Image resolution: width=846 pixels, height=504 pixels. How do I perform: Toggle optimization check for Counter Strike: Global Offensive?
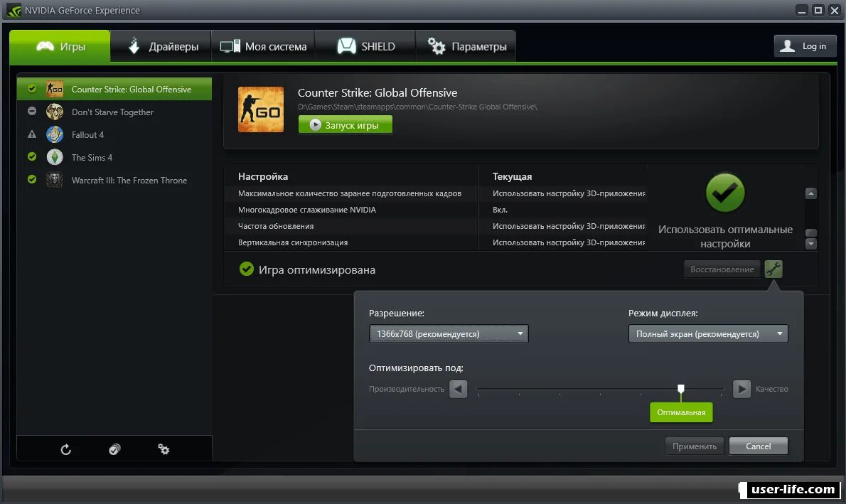[x=32, y=89]
